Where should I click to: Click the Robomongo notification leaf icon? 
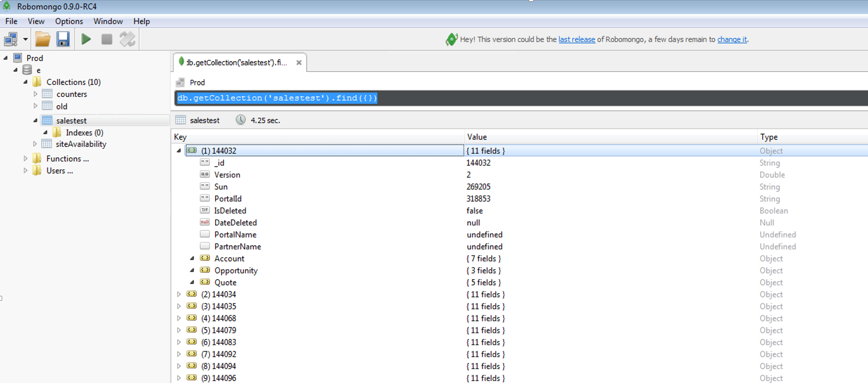(451, 39)
